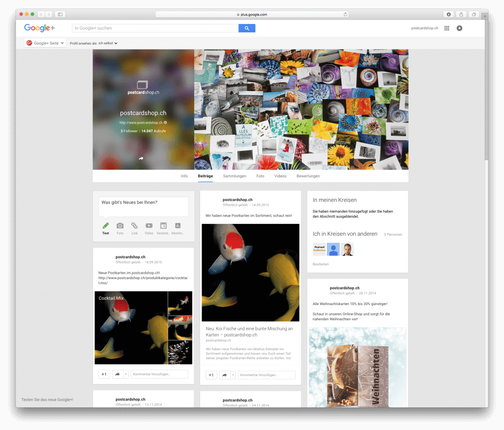This screenshot has height=430, width=504.
Task: Open the notifications bell icon
Action: point(459,28)
